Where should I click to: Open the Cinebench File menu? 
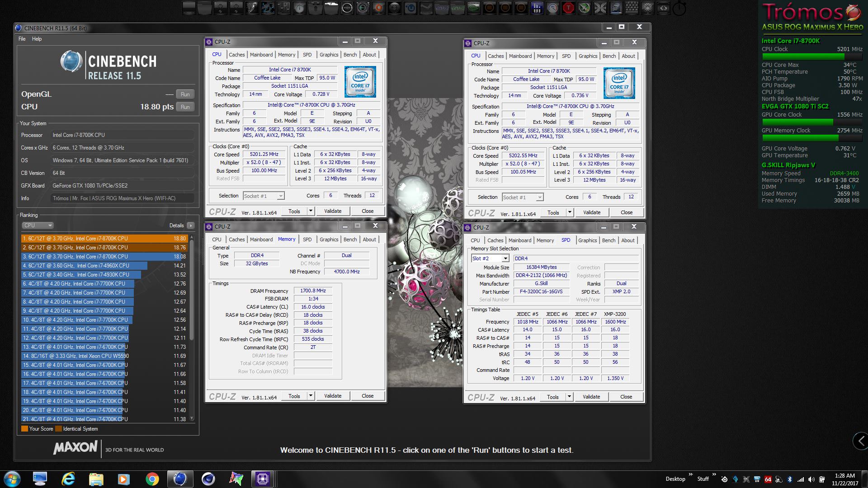click(22, 39)
